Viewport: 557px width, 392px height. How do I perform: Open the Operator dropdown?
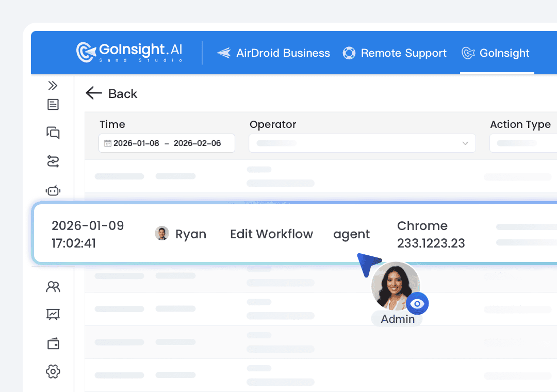pos(362,143)
